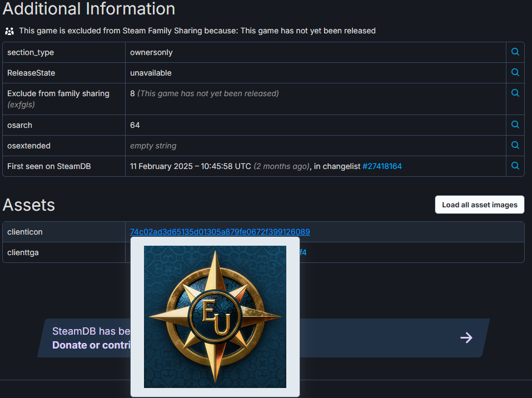Screen dimensions: 532x398
Task: Click the 'clienticon' key cell
Action: [64, 232]
